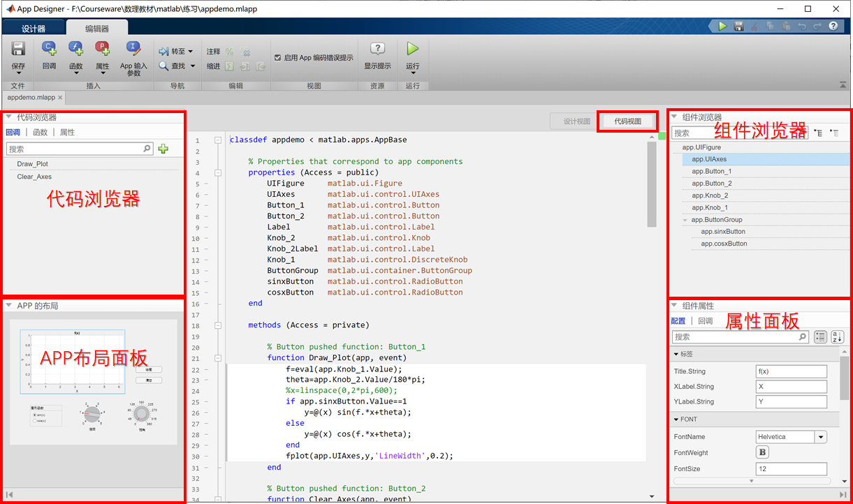
Task: Click the Save (保存) icon in ribbon
Action: (x=18, y=50)
